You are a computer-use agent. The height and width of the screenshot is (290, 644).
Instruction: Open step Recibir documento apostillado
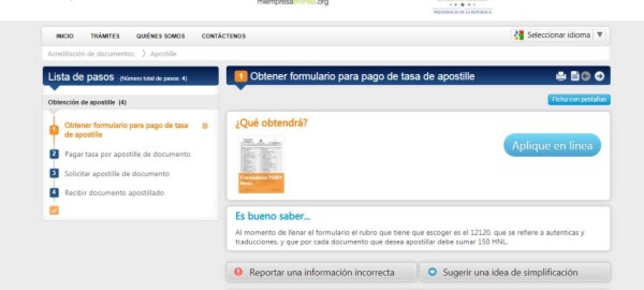114,193
